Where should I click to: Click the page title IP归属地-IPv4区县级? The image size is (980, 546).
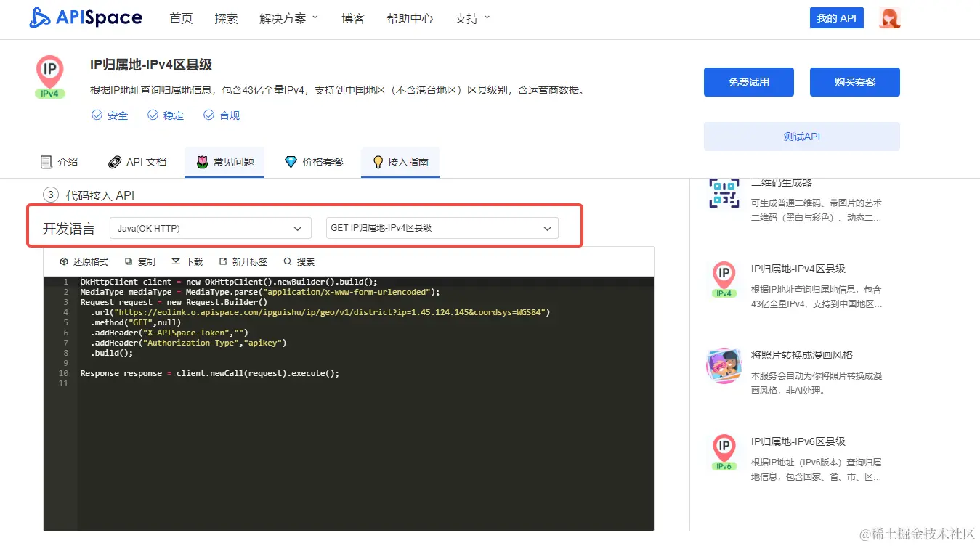(x=151, y=65)
